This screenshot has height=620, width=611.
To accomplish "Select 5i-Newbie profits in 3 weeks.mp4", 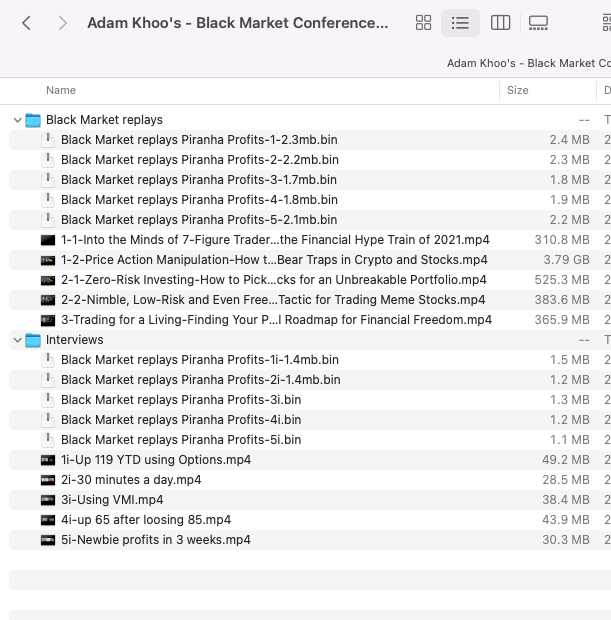I will coord(310,540).
